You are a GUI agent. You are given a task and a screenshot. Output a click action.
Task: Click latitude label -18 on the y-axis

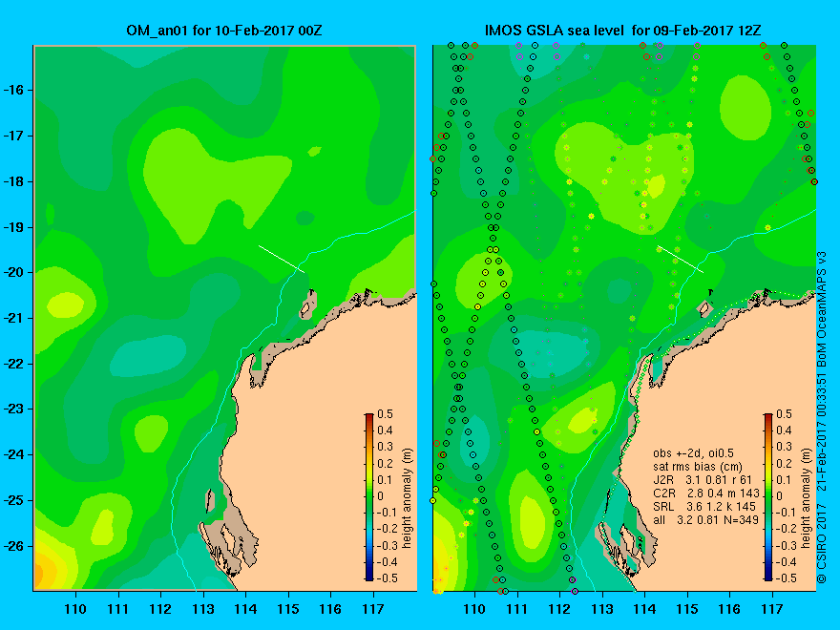click(x=14, y=181)
